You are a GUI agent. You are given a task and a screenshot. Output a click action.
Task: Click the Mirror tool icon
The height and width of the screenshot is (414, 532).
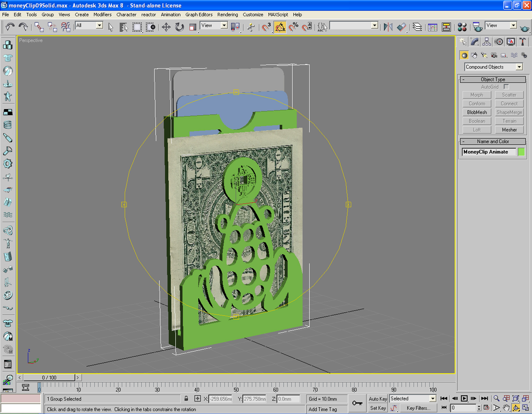[x=388, y=27]
